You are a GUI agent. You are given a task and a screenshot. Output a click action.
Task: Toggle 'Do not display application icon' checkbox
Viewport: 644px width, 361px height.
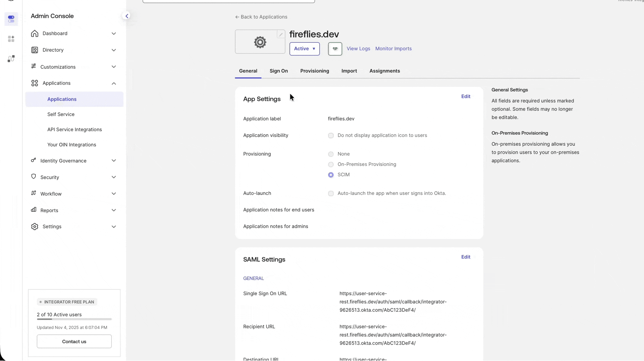pos(331,136)
